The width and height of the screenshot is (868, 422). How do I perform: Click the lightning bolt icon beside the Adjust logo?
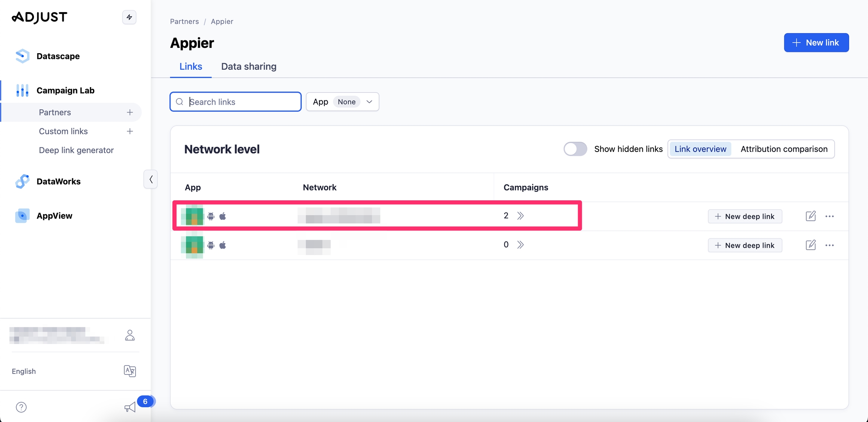point(129,17)
